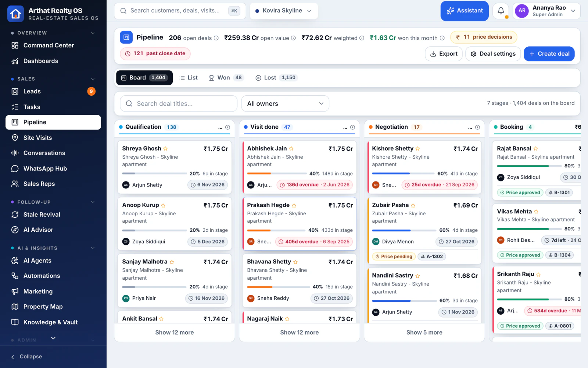Click Kishore Shetty 60% progress bar
The image size is (588, 368).
pos(403,173)
